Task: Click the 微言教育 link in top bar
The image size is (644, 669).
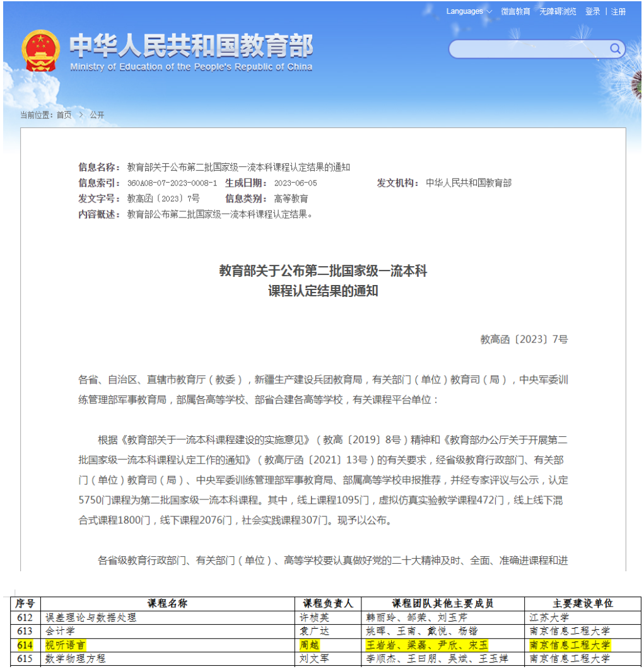Action: pyautogui.click(x=515, y=11)
